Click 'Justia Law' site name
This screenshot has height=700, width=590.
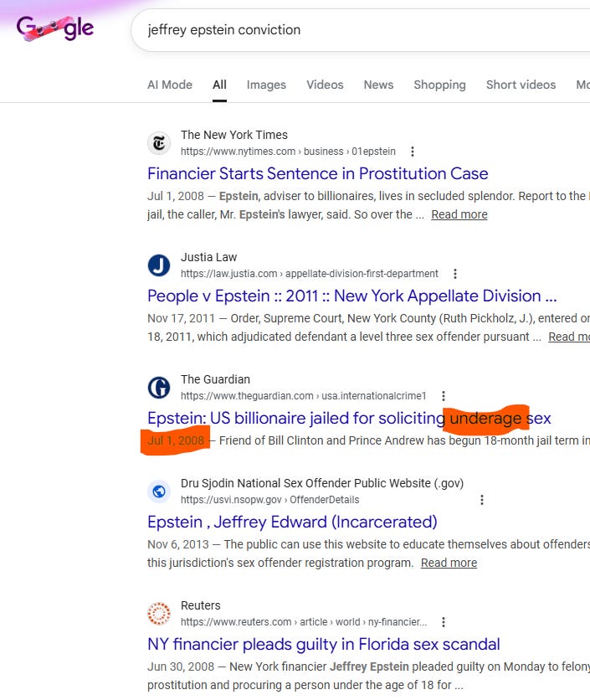click(209, 257)
